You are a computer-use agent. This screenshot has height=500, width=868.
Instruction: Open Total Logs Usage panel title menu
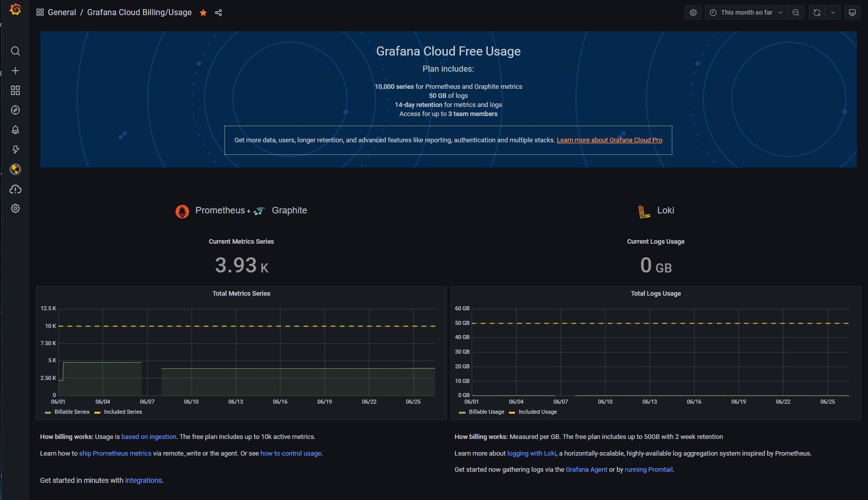(656, 294)
